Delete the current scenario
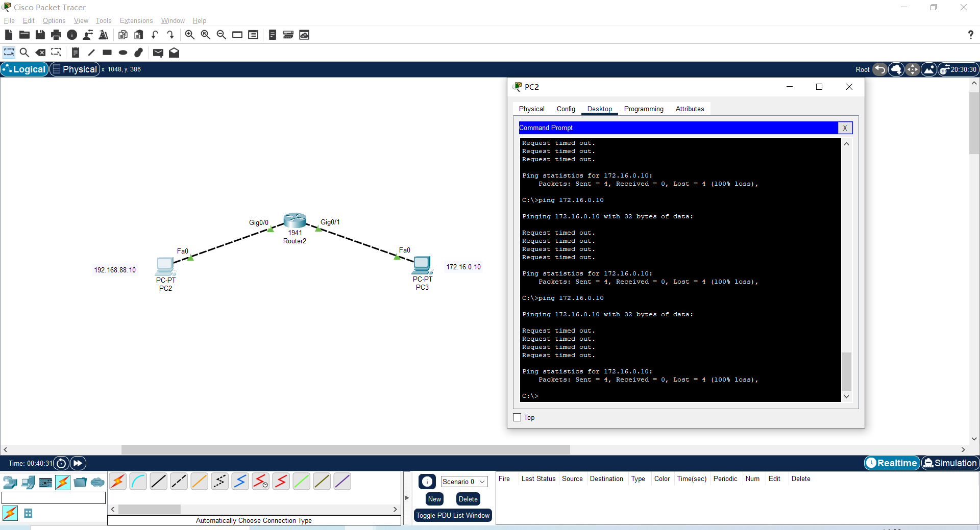This screenshot has height=530, width=980. click(468, 499)
